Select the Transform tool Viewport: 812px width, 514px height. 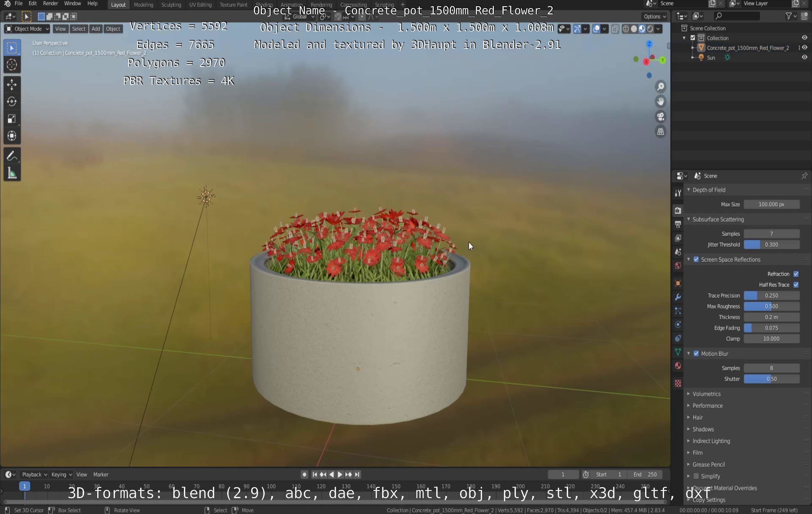coord(12,136)
